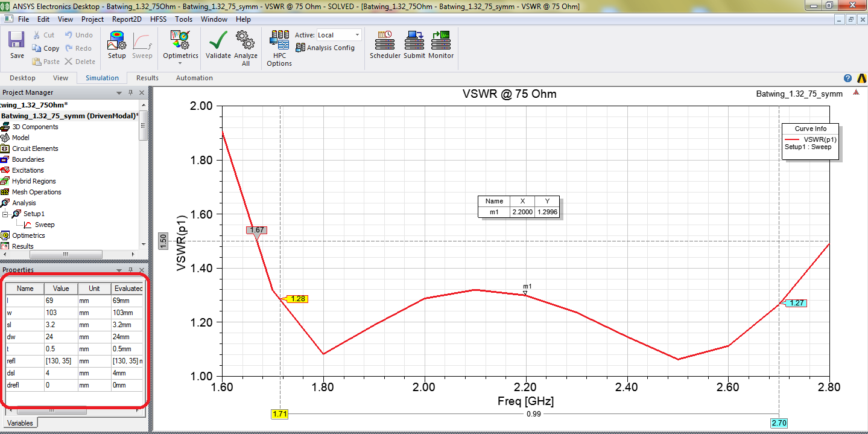Viewport: 868px width, 434px height.
Task: Open the Edit menu
Action: (x=43, y=19)
